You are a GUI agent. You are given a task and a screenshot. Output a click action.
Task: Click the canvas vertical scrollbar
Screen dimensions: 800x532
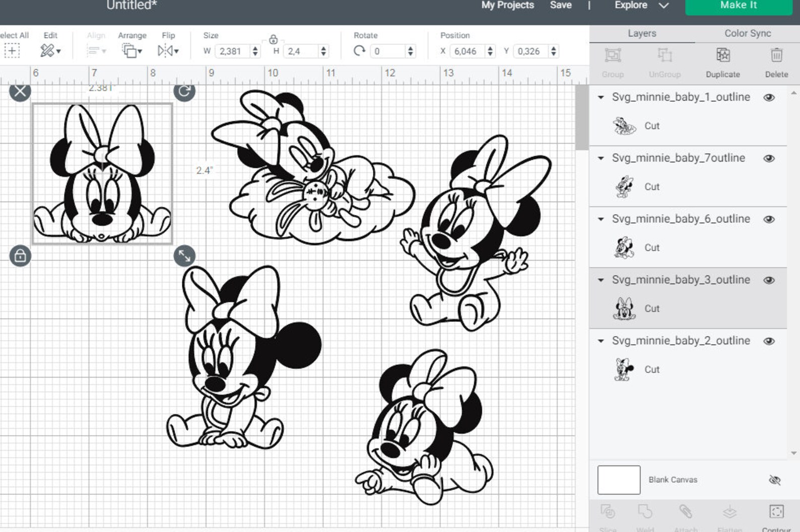[x=581, y=118]
